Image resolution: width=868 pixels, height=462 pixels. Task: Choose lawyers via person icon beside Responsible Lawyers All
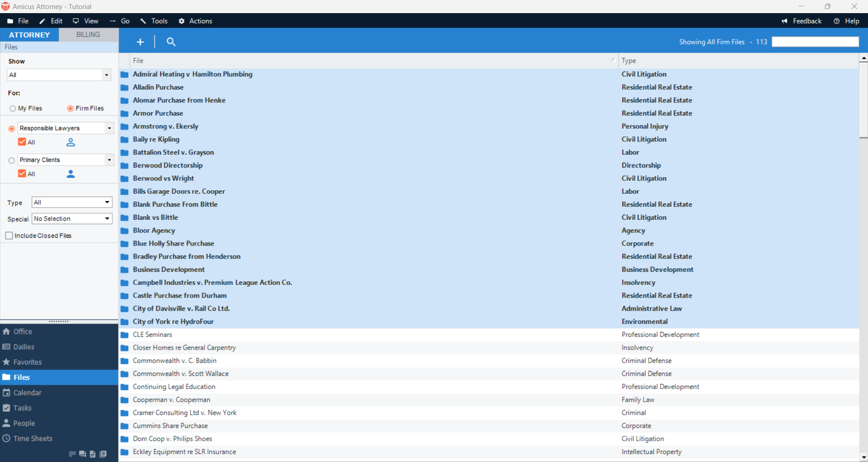(x=71, y=142)
